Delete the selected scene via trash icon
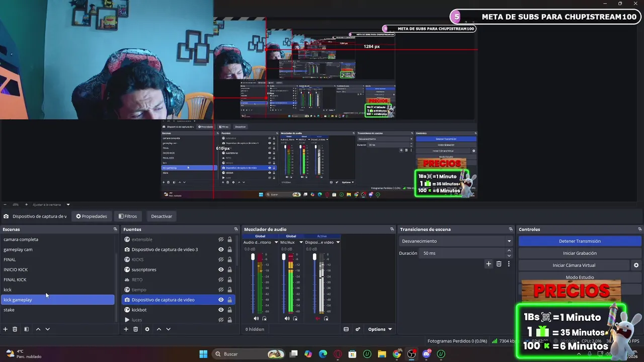The image size is (644, 362). (15, 329)
